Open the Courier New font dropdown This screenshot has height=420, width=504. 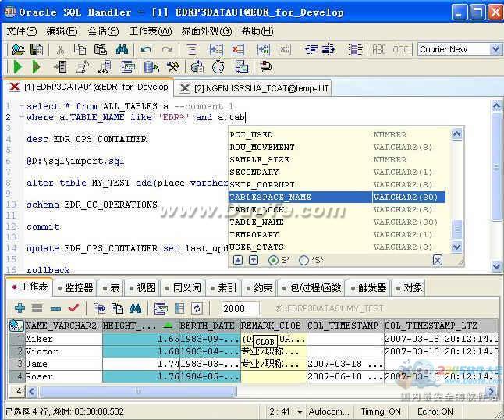pyautogui.click(x=495, y=49)
